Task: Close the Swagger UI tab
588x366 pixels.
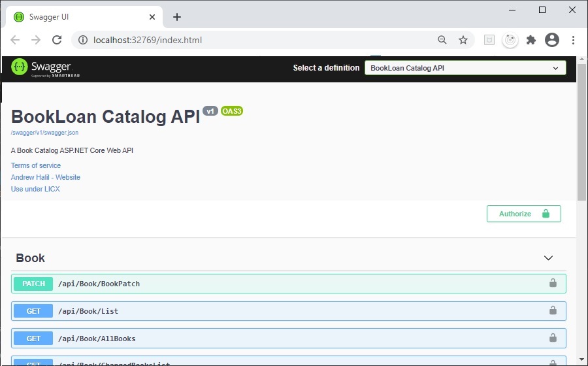Action: (152, 17)
